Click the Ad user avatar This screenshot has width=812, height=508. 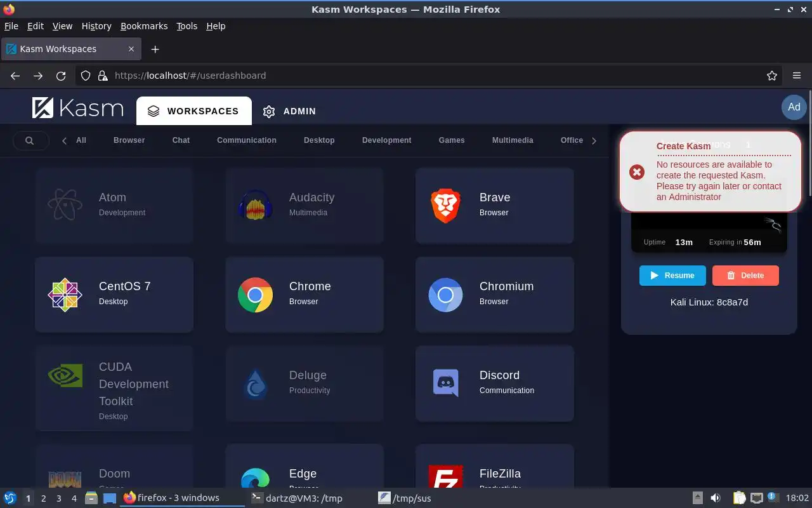click(794, 107)
